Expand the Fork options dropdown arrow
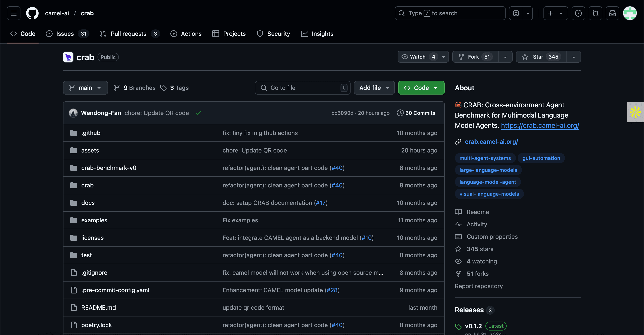 click(505, 57)
